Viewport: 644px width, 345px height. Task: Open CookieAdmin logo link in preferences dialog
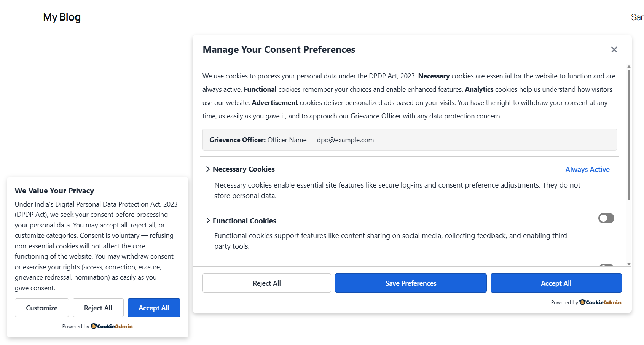600,302
